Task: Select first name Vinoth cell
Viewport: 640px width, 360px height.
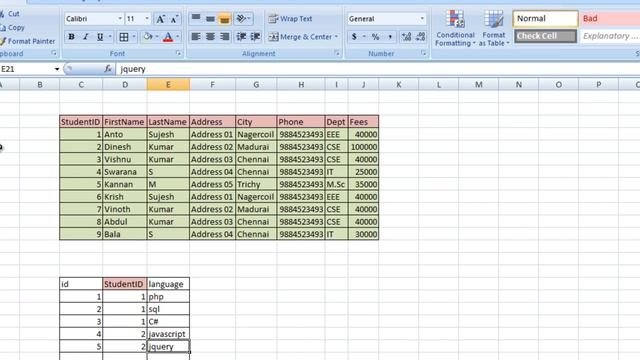Action: (124, 209)
